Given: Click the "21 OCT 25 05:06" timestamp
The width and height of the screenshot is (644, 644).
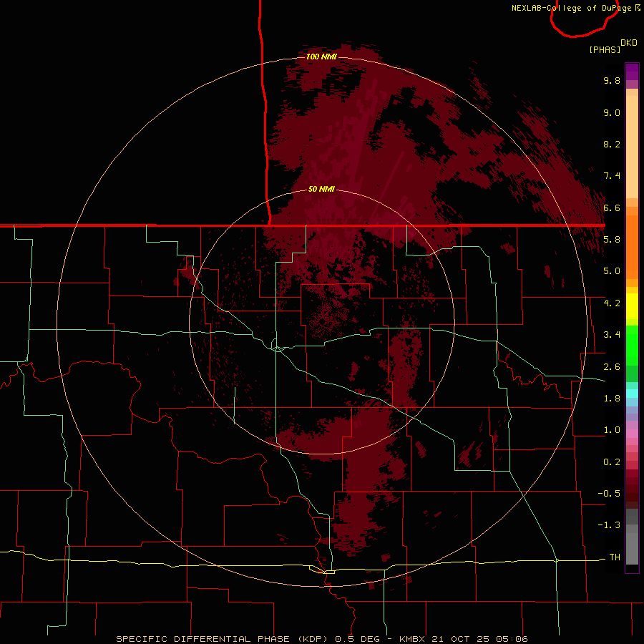Looking at the screenshot, I should coord(479,639).
